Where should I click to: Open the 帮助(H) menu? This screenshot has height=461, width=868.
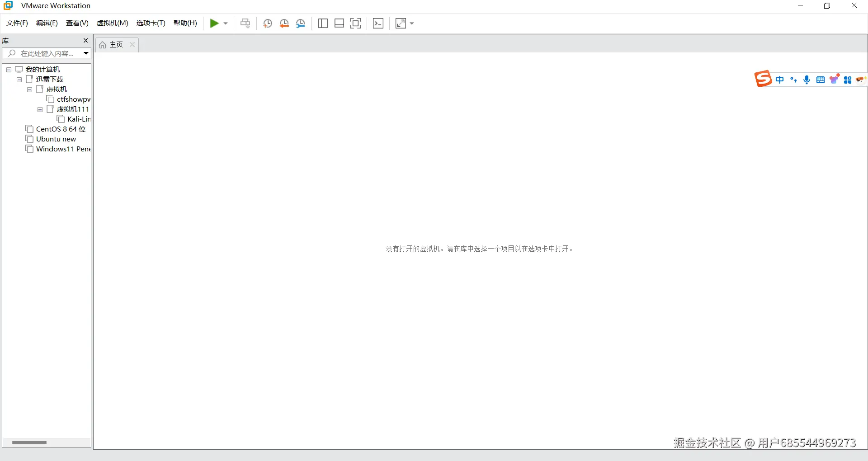click(x=185, y=23)
